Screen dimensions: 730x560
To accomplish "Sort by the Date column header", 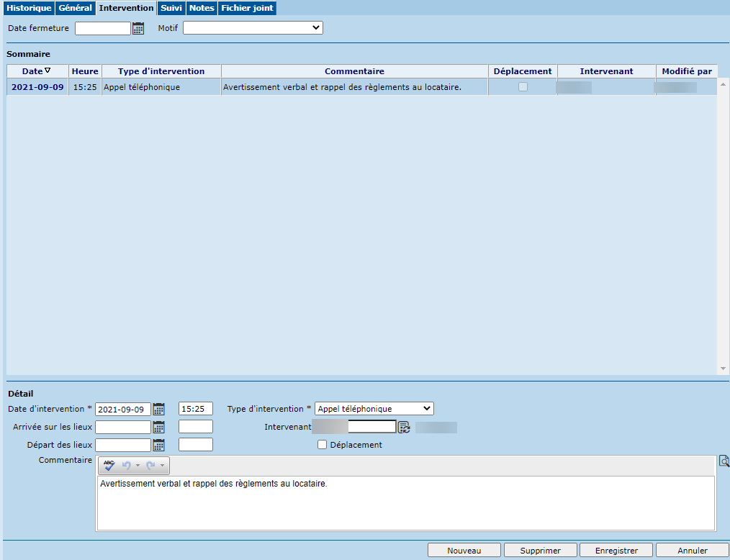I will (x=37, y=71).
